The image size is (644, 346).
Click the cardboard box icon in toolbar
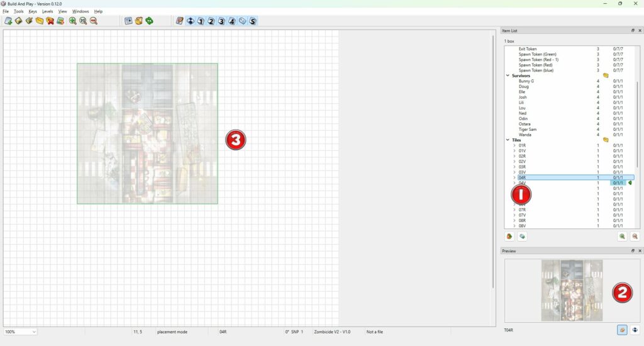click(x=139, y=21)
